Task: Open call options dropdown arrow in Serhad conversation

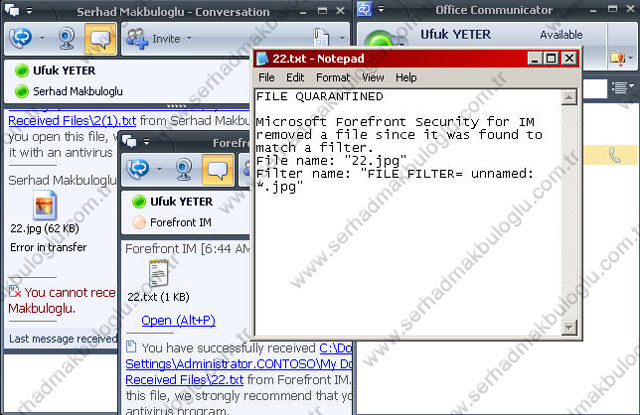Action: 42,39
